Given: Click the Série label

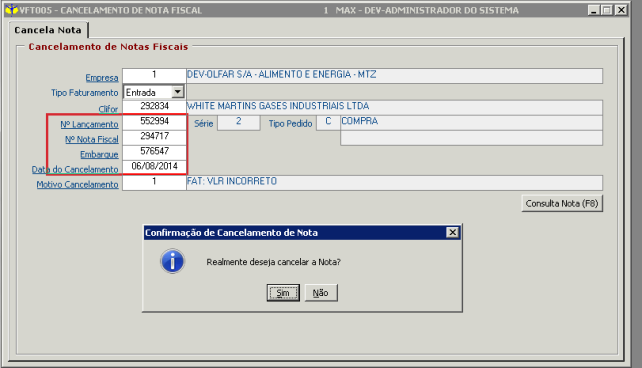Looking at the screenshot, I should (203, 124).
